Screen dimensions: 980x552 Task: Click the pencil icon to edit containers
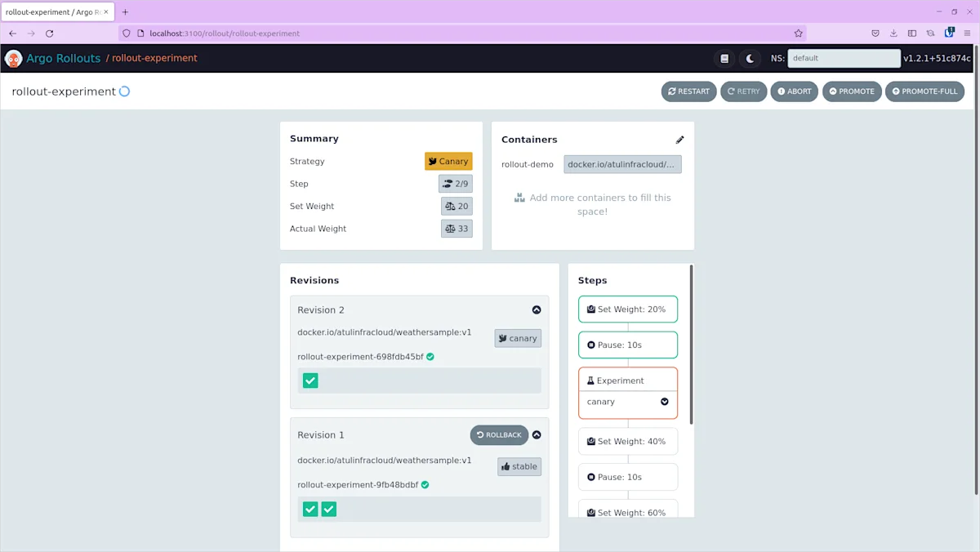pyautogui.click(x=679, y=140)
